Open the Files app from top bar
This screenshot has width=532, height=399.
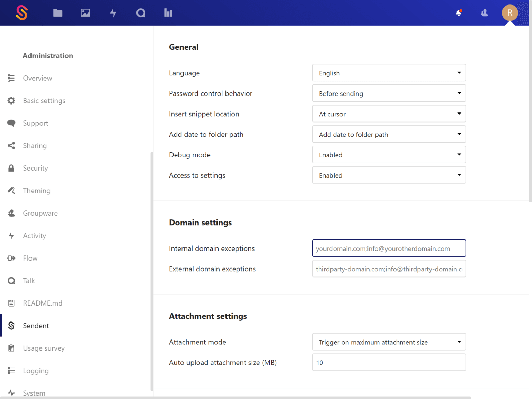57,13
